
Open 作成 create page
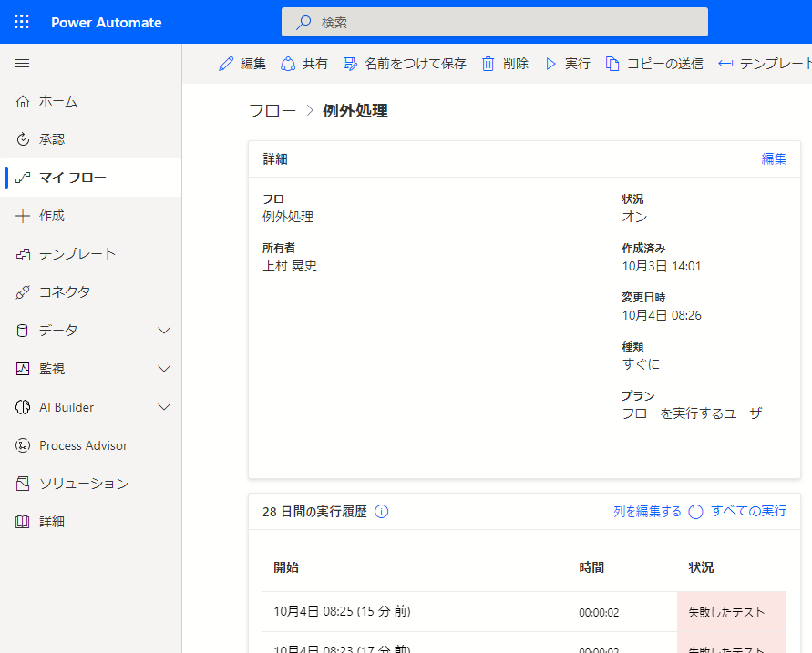[x=90, y=216]
